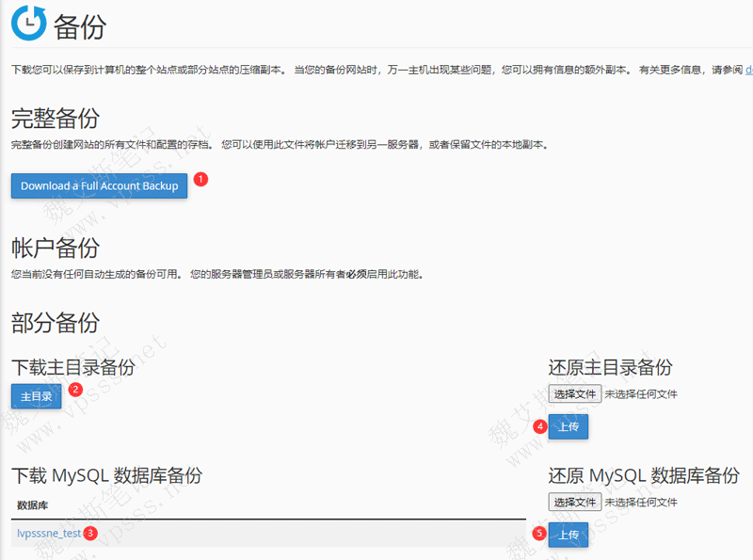Click red annotation marker number 2
753x560 pixels.
(76, 389)
